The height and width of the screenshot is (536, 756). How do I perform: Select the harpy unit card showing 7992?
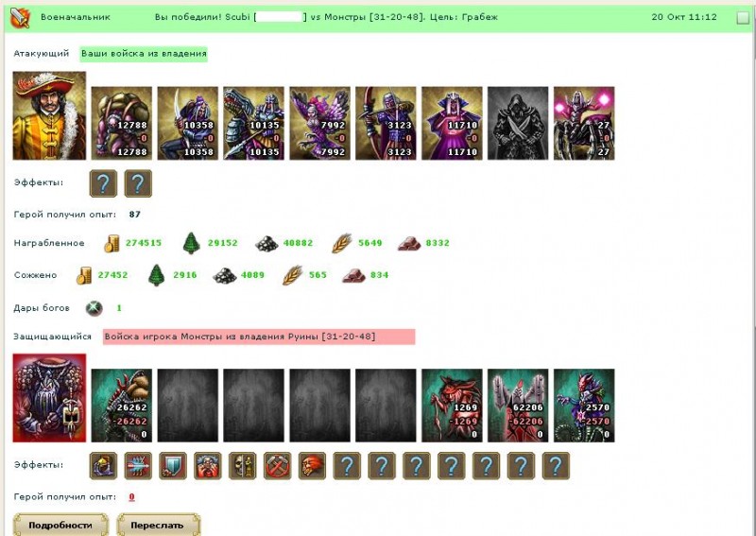pos(319,123)
